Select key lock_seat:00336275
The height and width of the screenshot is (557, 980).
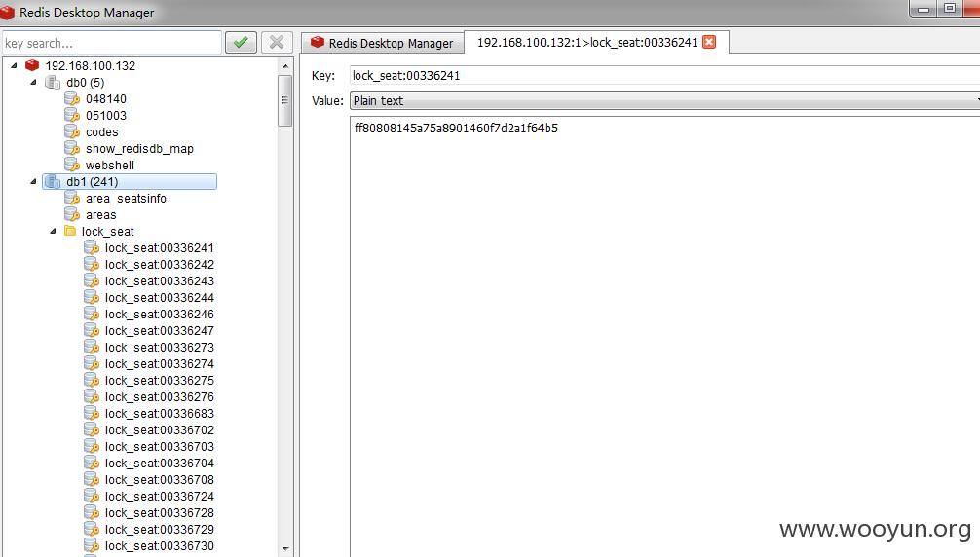point(160,381)
